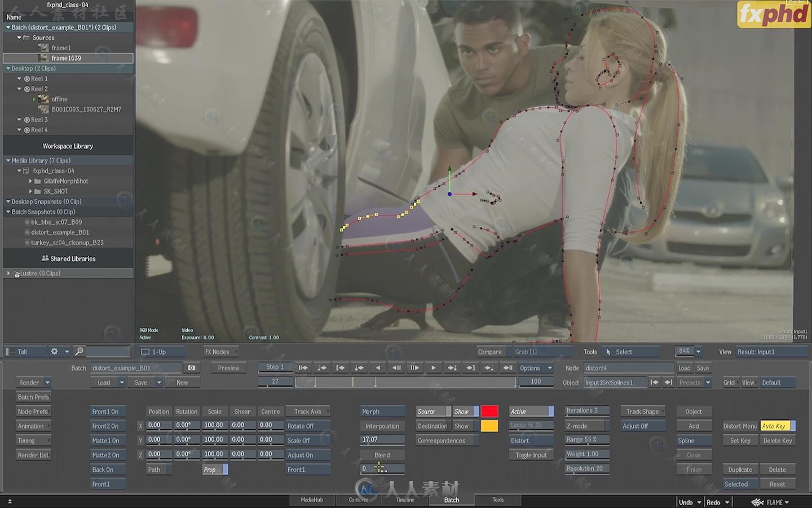The height and width of the screenshot is (508, 812).
Task: Open Shared Libraries section
Action: point(68,259)
